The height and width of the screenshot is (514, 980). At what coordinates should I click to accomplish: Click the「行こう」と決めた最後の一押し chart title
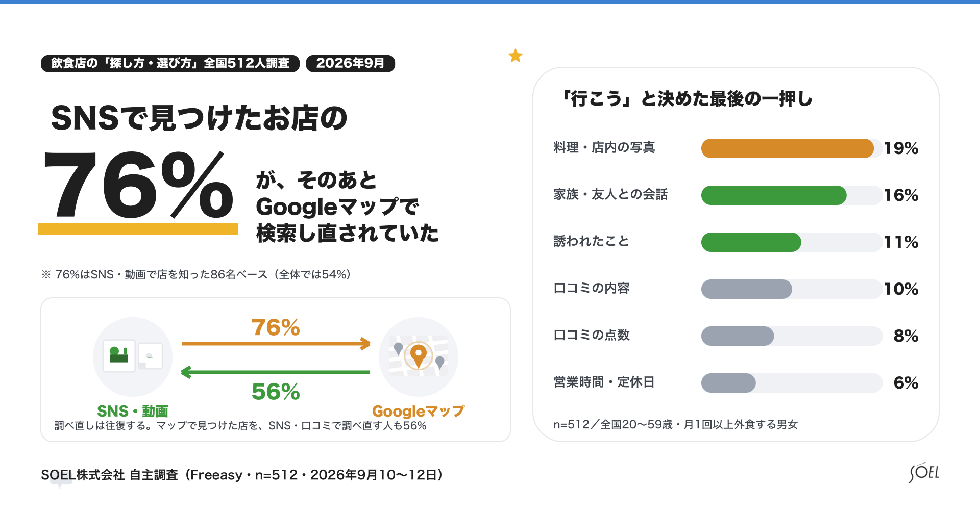[687, 98]
